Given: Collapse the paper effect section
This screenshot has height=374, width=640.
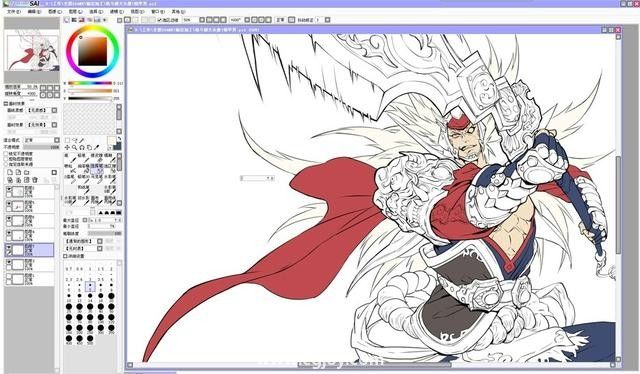Looking at the screenshot, I should coord(6,104).
